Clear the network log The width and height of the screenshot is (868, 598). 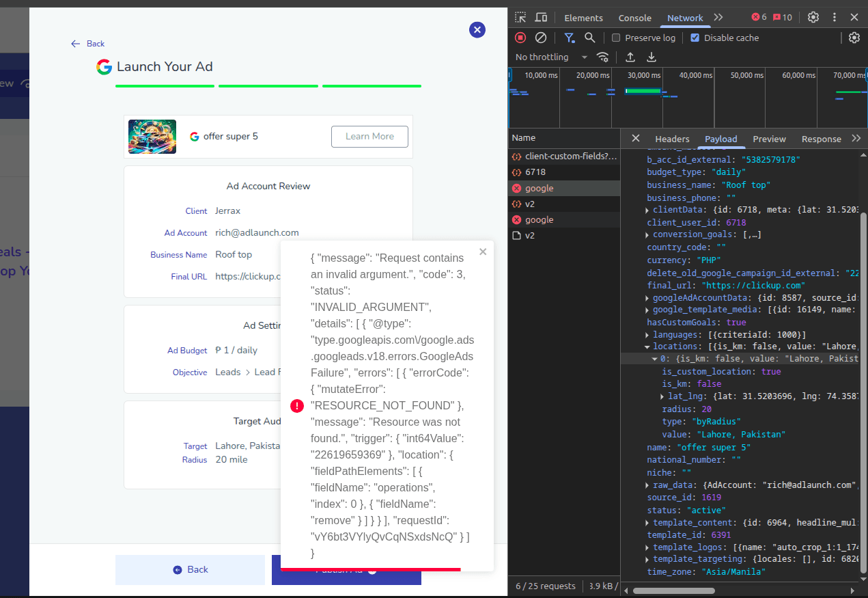pyautogui.click(x=541, y=38)
